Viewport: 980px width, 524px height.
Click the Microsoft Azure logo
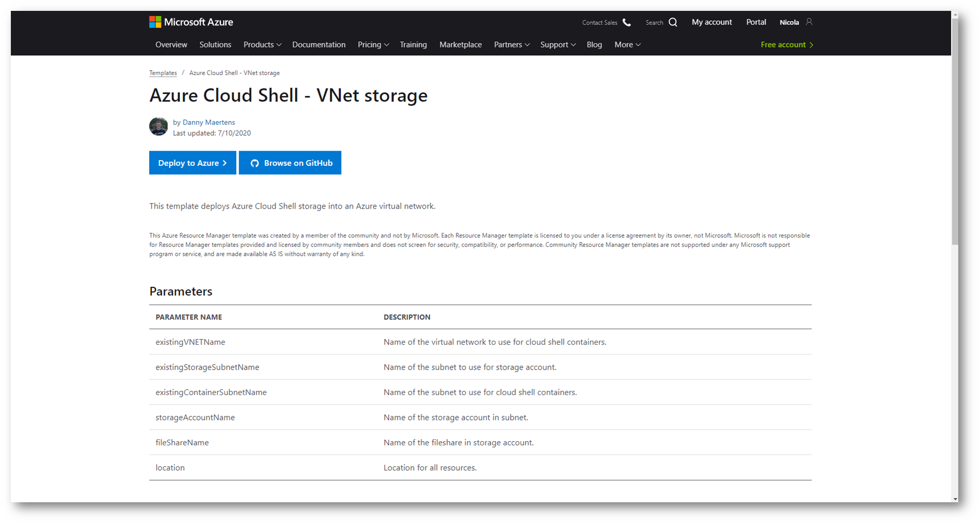(191, 22)
